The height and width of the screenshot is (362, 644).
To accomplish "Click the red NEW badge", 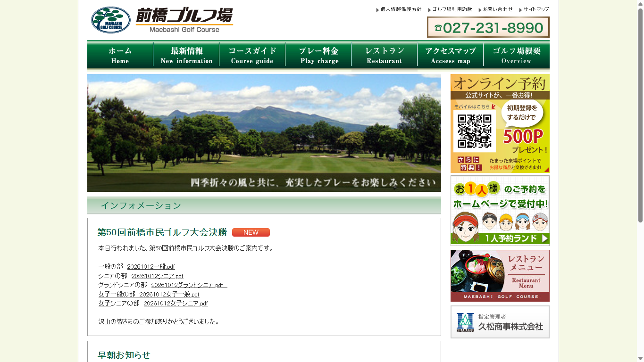I will tap(251, 232).
